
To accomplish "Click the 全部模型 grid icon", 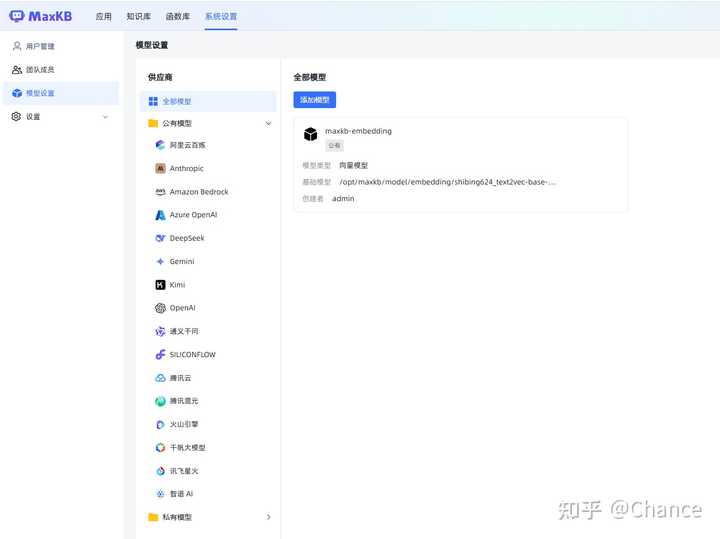I will pos(153,101).
